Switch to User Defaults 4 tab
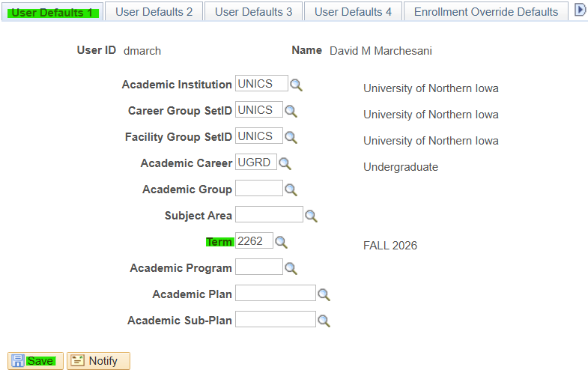Viewport: 588px width, 373px height. click(353, 12)
